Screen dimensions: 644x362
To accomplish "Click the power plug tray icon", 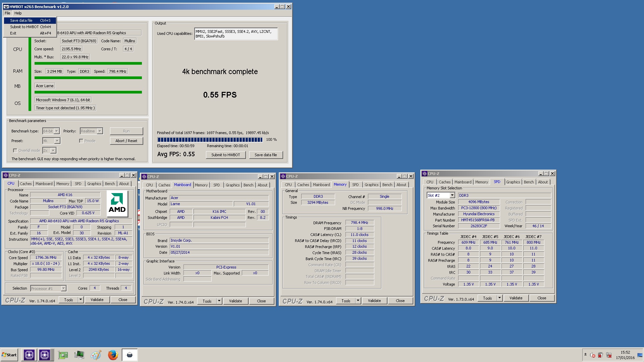I will [600, 355].
